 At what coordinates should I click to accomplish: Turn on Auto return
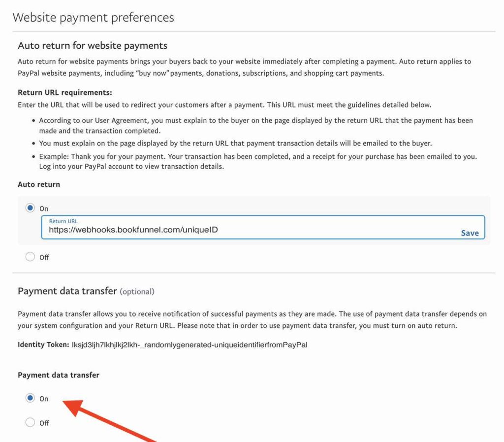pos(30,208)
